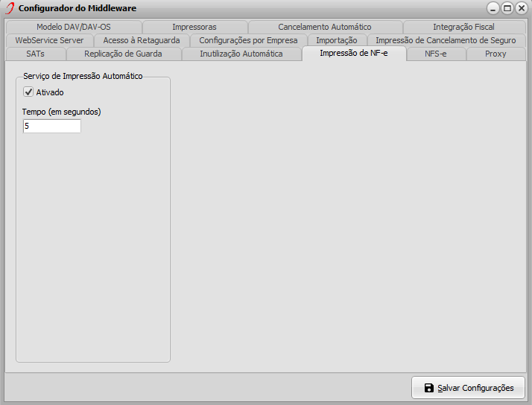
Task: Go to the WebService Server tab
Action: [49, 40]
